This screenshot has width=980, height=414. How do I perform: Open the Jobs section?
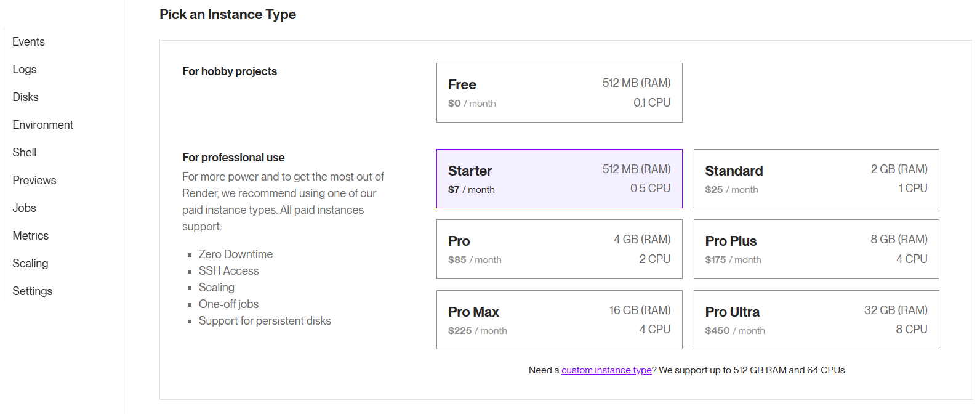(25, 208)
